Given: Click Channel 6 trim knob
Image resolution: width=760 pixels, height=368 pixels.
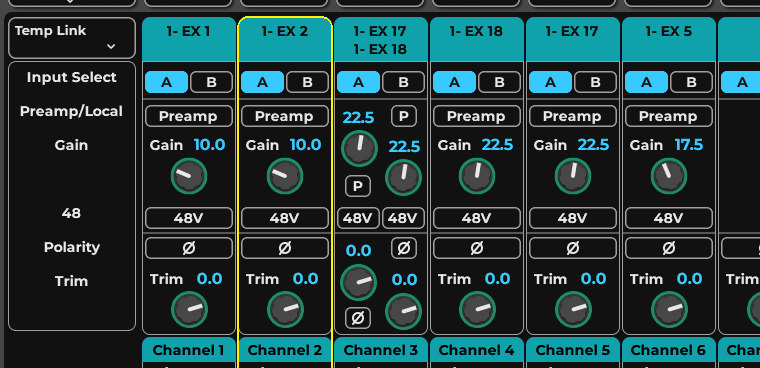Looking at the screenshot, I should click(669, 309).
